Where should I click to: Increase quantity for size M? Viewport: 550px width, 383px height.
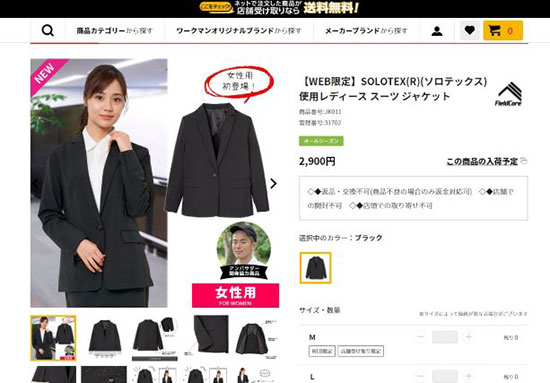[468, 337]
